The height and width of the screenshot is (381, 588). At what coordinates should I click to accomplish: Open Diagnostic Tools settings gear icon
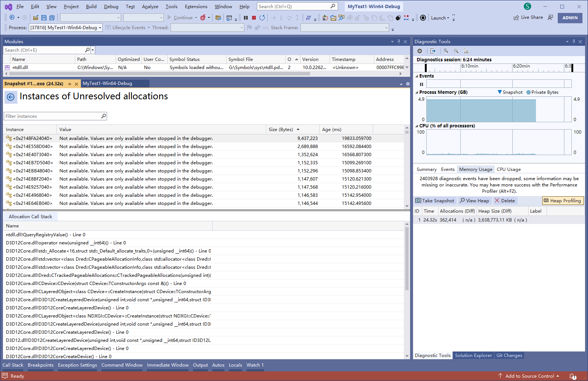[420, 51]
